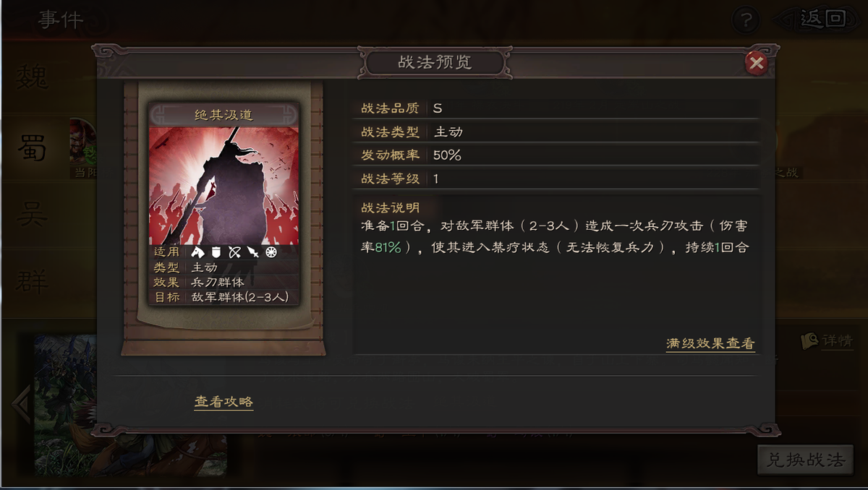Close the 战法预览 dialog with red X
Viewport: 868px width, 490px height.
tap(757, 64)
